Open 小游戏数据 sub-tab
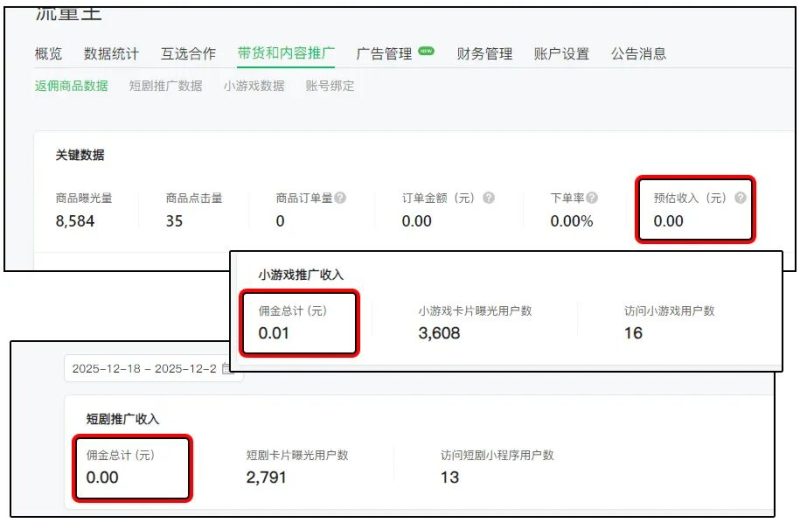 (x=254, y=86)
